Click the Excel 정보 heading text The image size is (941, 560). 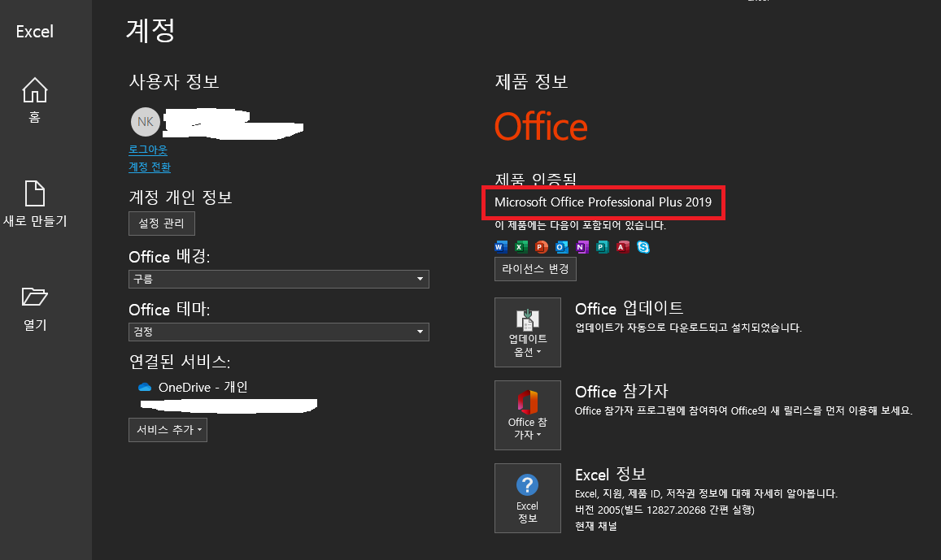tap(610, 475)
